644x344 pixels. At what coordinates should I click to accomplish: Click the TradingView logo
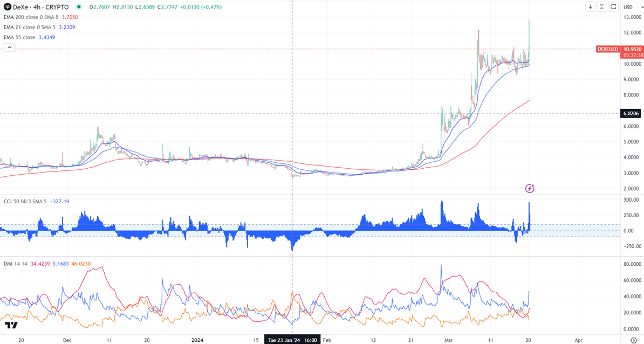(x=11, y=325)
